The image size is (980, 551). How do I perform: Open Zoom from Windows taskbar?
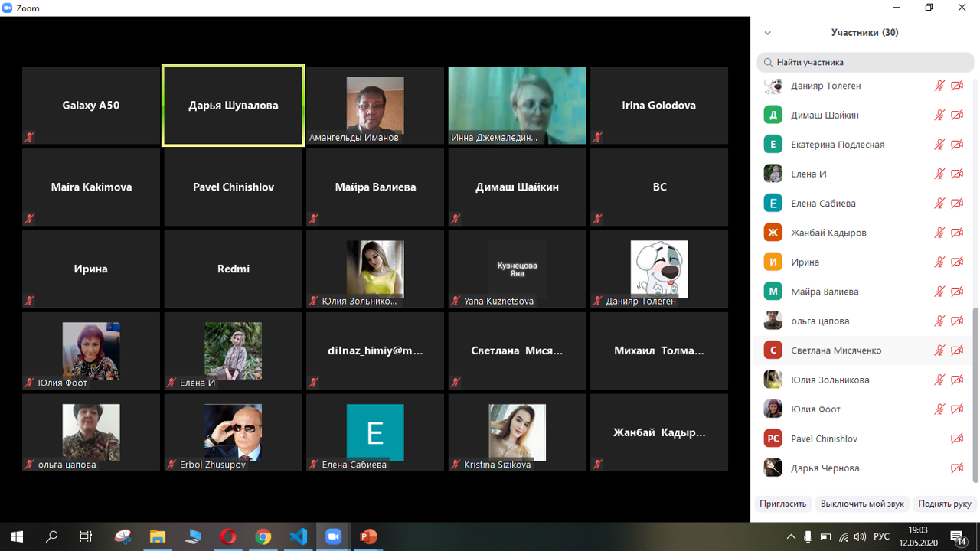point(333,536)
